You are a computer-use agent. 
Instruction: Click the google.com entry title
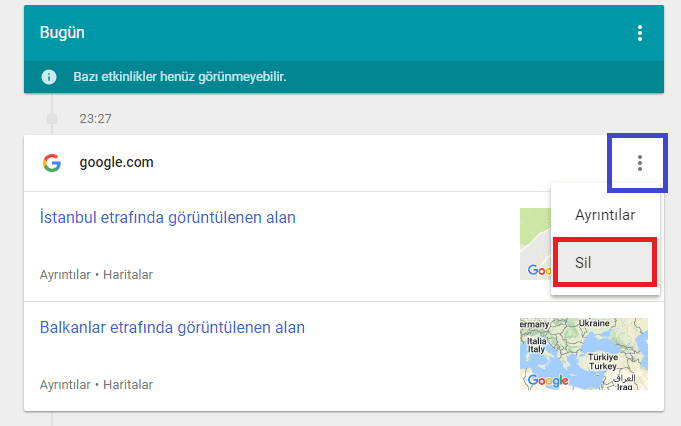[x=116, y=162]
